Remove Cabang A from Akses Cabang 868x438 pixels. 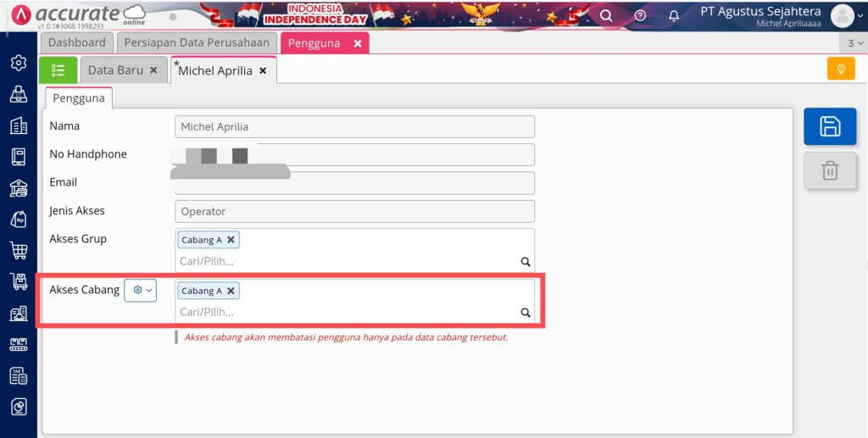point(231,291)
